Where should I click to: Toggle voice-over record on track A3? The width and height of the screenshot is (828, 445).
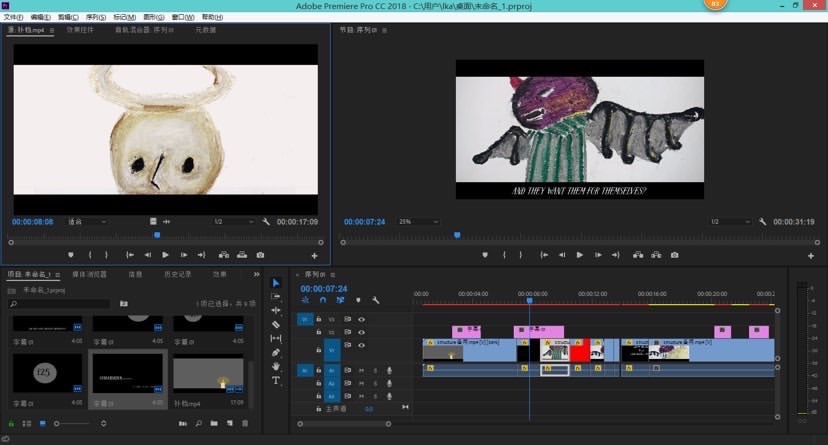pos(389,396)
